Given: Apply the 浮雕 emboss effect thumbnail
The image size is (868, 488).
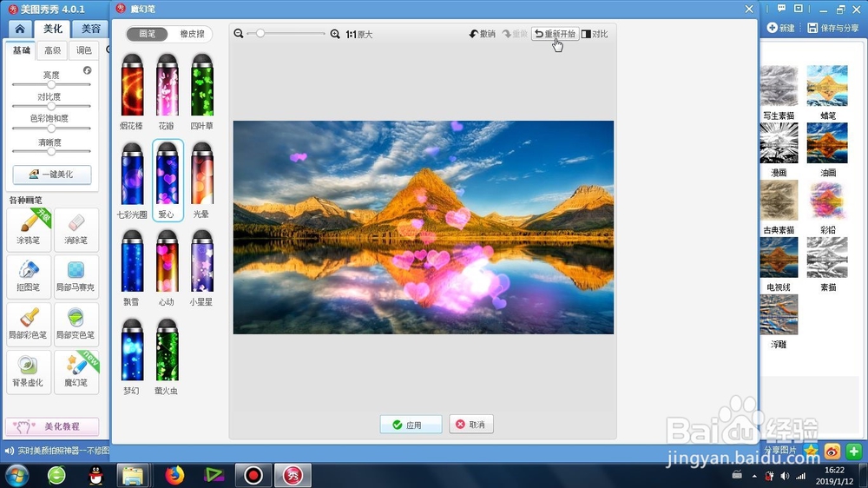Looking at the screenshot, I should [x=779, y=314].
